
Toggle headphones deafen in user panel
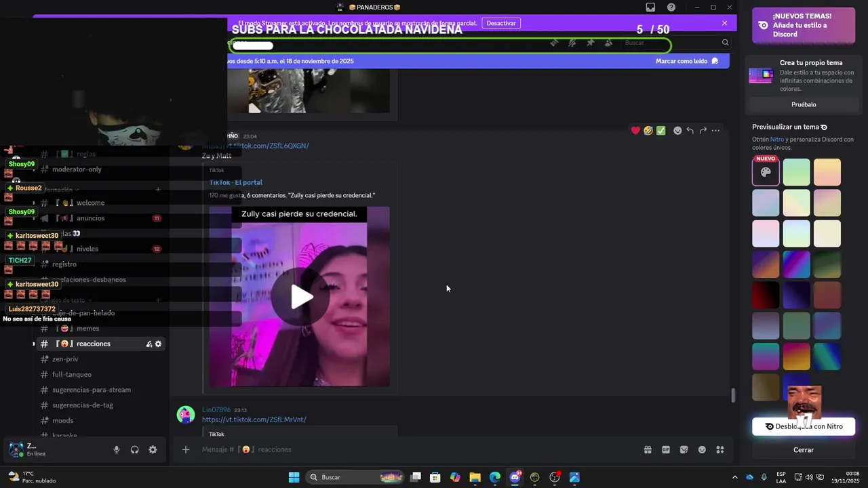coord(134,449)
